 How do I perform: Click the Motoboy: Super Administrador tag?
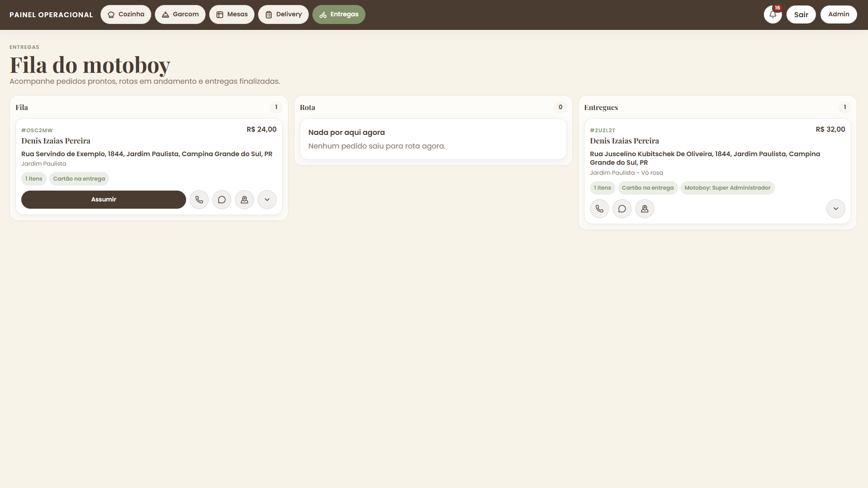pyautogui.click(x=727, y=188)
